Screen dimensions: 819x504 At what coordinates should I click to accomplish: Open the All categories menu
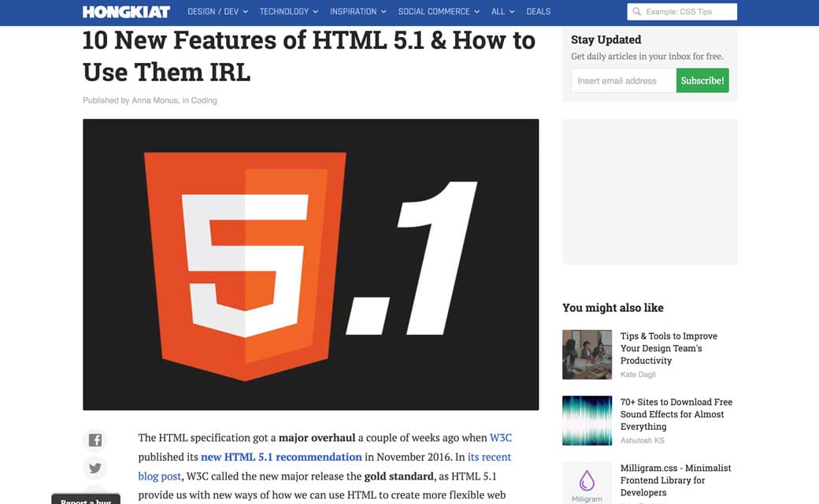pos(502,12)
